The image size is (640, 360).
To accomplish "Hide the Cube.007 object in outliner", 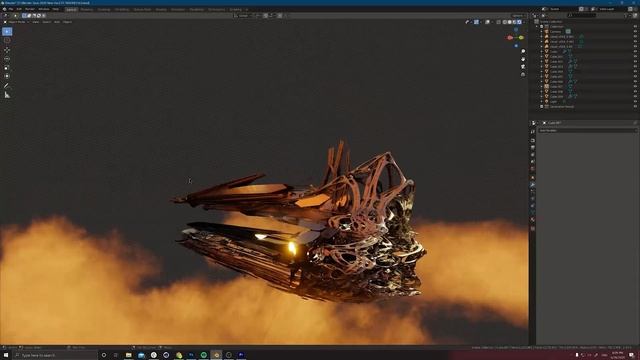I will pyautogui.click(x=635, y=87).
